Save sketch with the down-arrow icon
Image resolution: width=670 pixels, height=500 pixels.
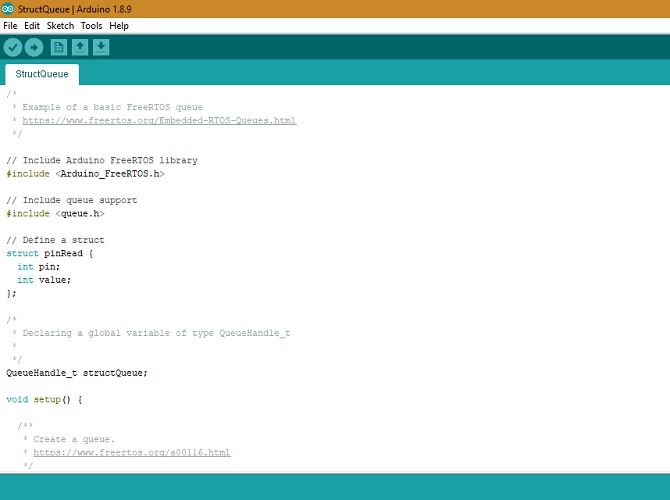click(101, 47)
